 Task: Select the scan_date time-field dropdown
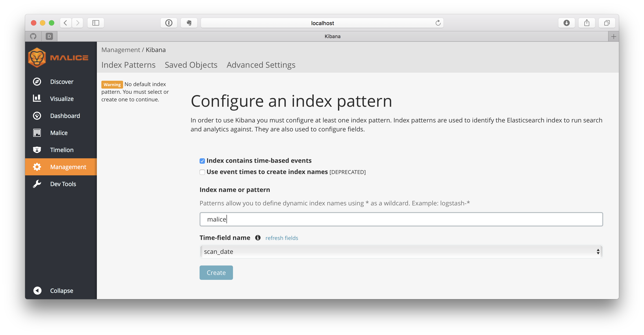(x=401, y=251)
